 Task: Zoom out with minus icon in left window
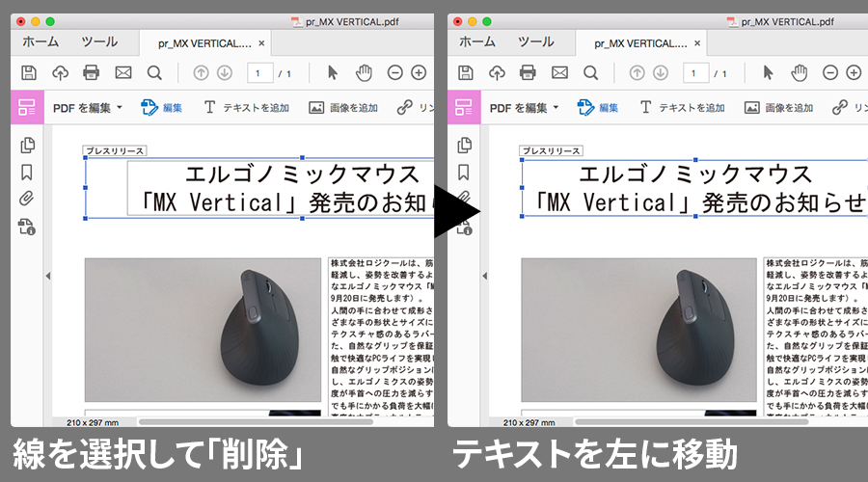point(394,72)
